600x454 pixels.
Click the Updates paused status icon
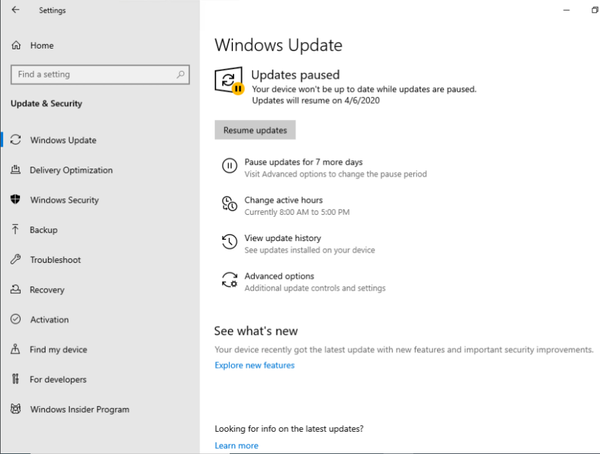point(229,80)
